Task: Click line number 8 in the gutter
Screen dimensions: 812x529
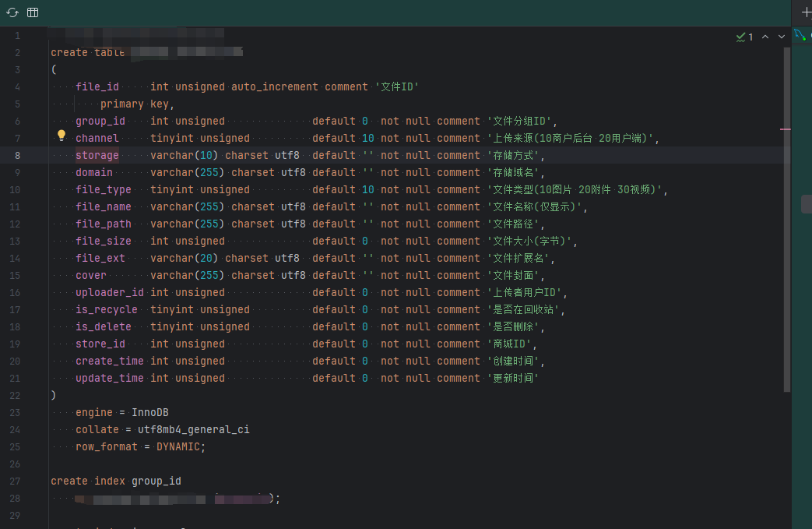Action: [18, 156]
